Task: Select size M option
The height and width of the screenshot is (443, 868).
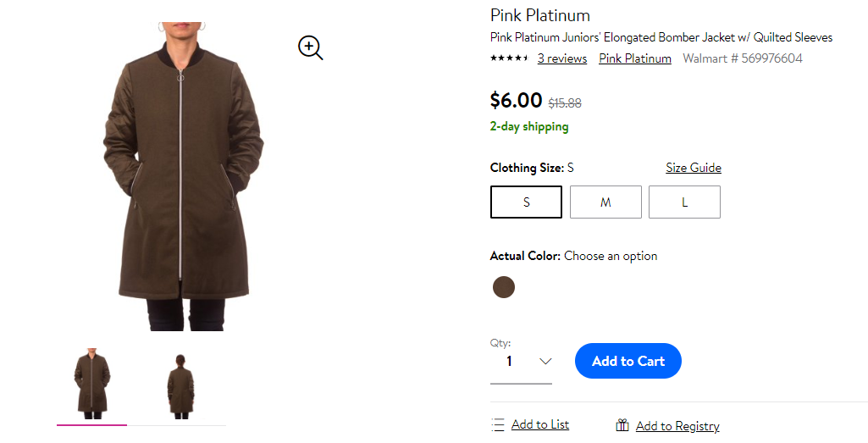Action: click(x=605, y=202)
